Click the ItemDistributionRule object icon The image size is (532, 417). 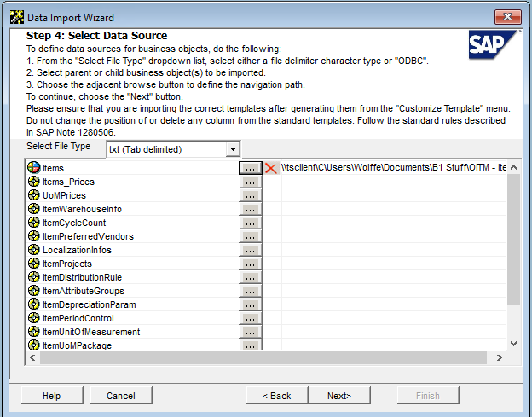(33, 277)
